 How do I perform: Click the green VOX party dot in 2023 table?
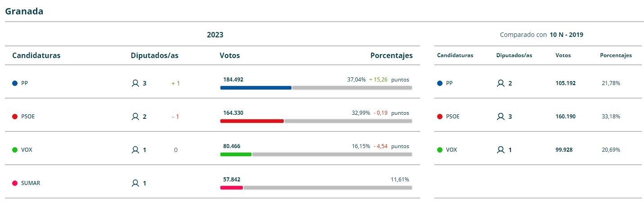pos(15,150)
